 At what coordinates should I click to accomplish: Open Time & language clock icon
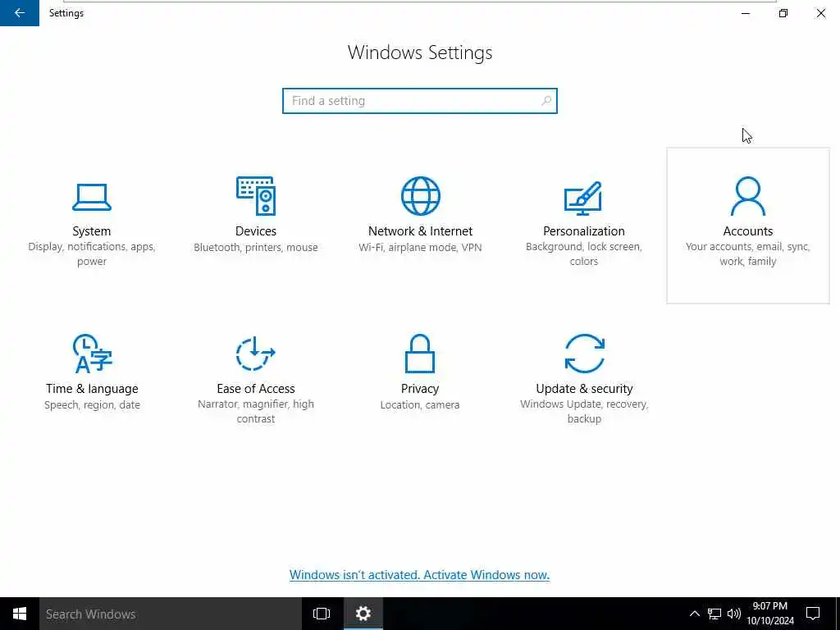[92, 354]
